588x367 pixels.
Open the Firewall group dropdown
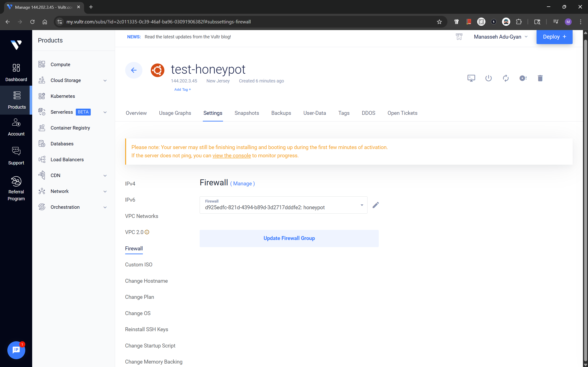[283, 205]
